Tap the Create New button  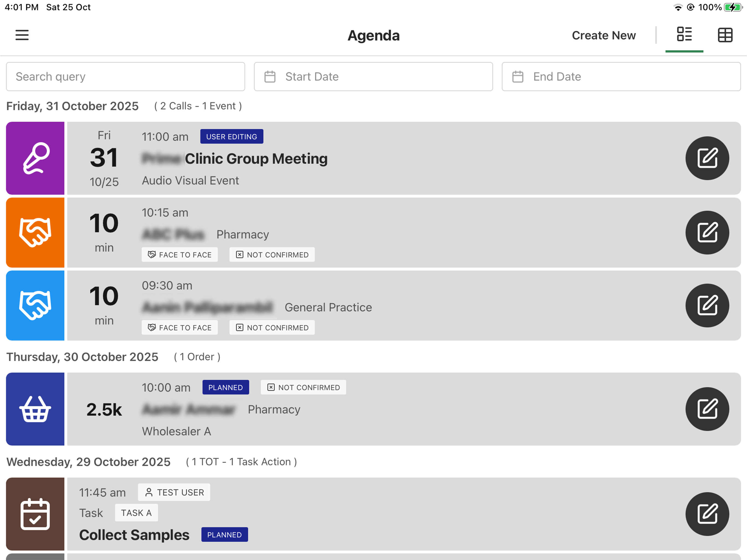click(603, 35)
